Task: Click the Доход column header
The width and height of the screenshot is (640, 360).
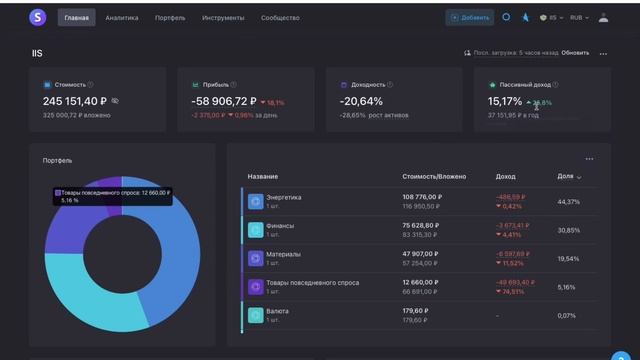Action: point(505,176)
